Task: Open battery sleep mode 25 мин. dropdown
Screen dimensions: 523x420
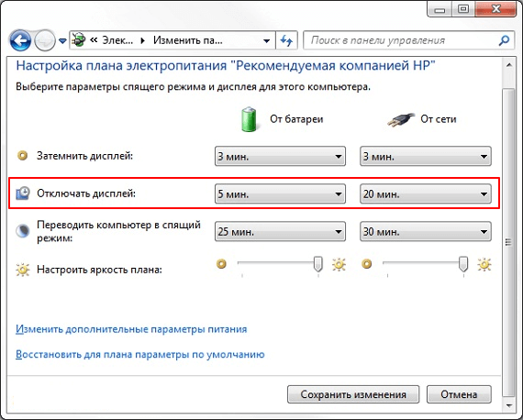Action: coord(280,231)
